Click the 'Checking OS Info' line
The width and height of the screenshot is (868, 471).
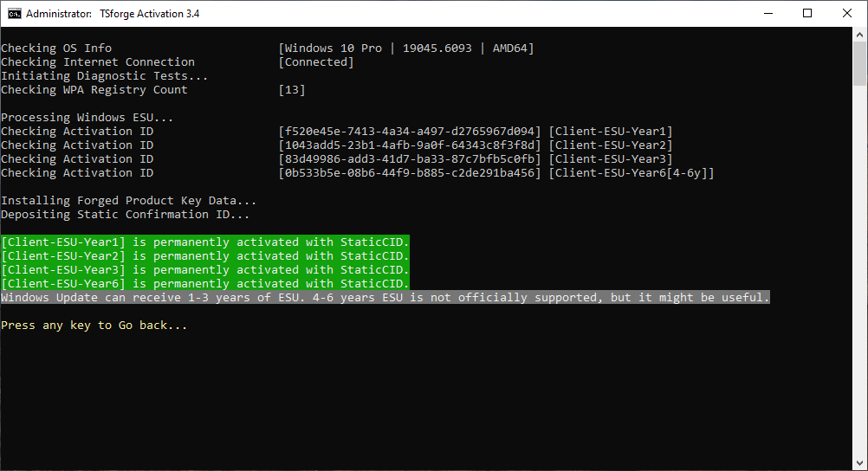click(x=56, y=48)
